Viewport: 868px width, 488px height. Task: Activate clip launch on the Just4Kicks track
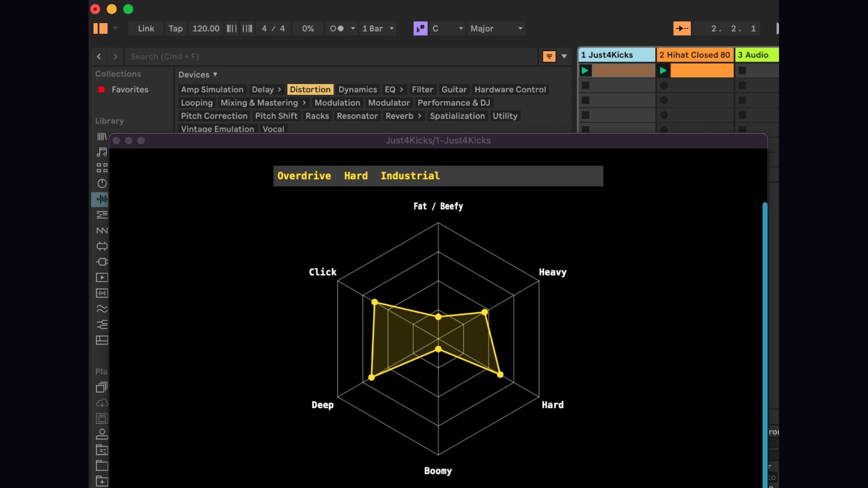[x=586, y=70]
